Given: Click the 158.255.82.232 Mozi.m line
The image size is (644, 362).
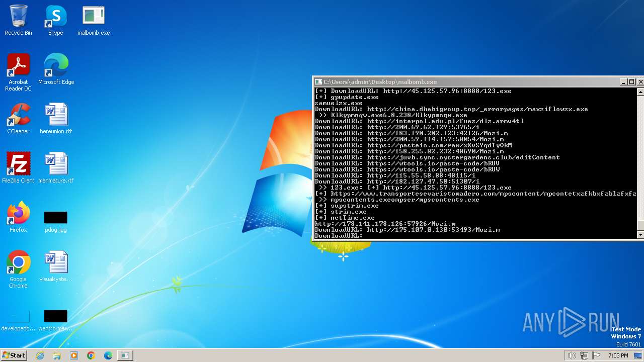Looking at the screenshot, I should (x=409, y=151).
